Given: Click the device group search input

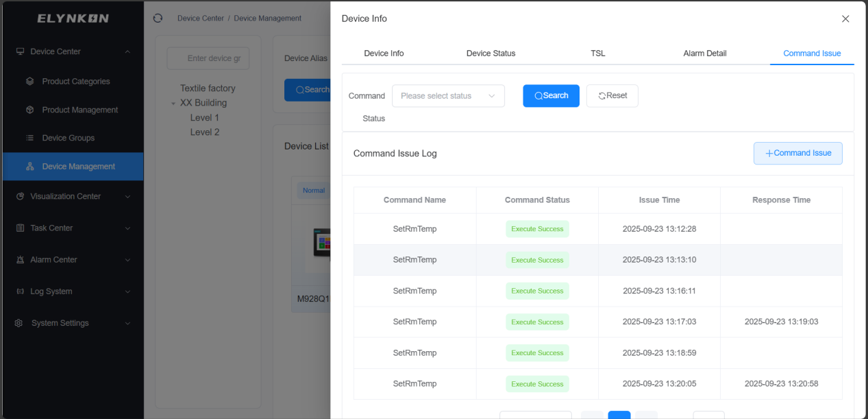Looking at the screenshot, I should tap(208, 58).
